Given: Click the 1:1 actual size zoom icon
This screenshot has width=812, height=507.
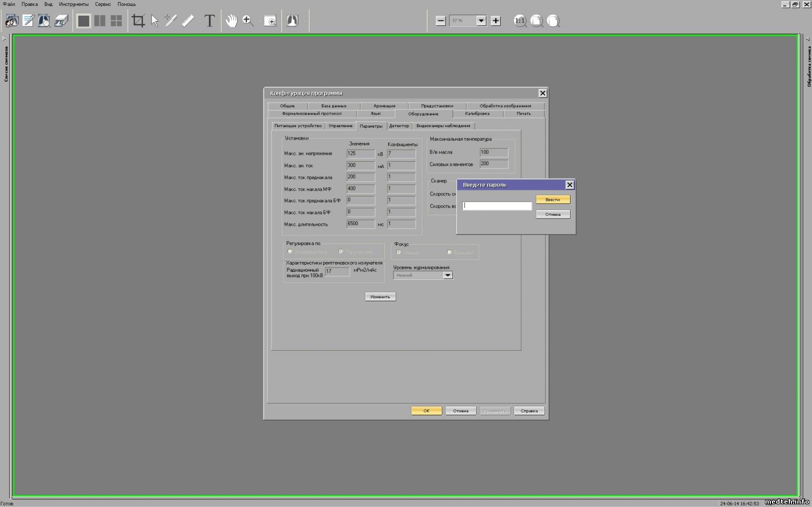Looking at the screenshot, I should pyautogui.click(x=520, y=21).
